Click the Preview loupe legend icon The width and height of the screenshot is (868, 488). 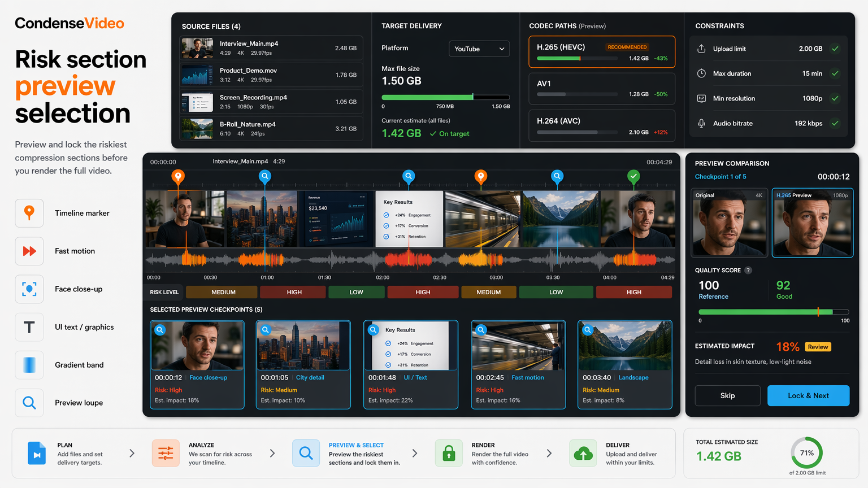pos(29,403)
